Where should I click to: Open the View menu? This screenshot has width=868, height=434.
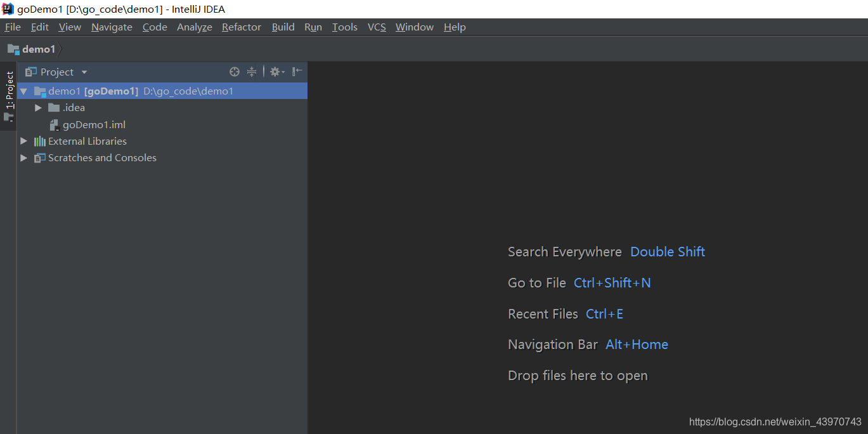tap(70, 27)
